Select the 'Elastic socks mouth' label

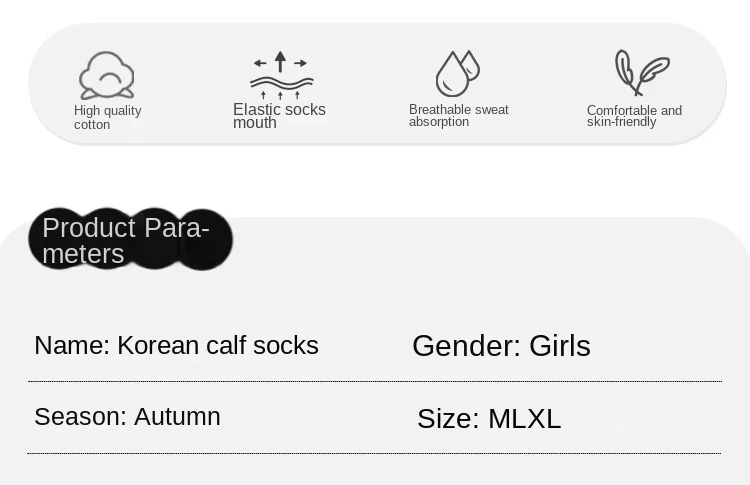point(279,116)
